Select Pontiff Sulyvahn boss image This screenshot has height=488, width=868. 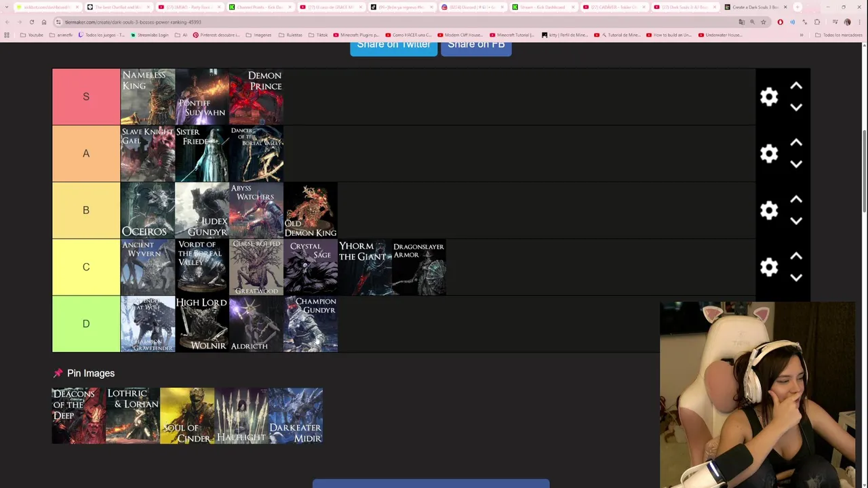coord(202,97)
